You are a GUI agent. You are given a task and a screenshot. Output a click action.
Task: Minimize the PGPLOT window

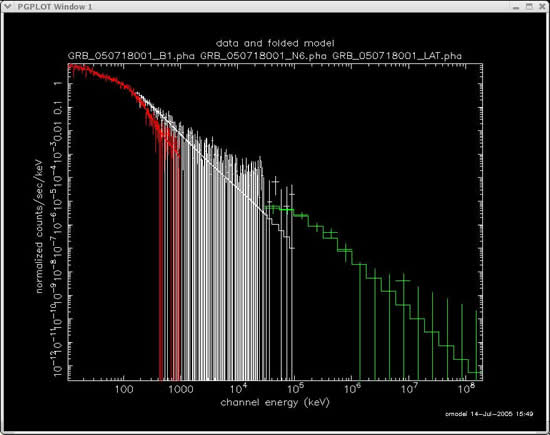click(516, 7)
